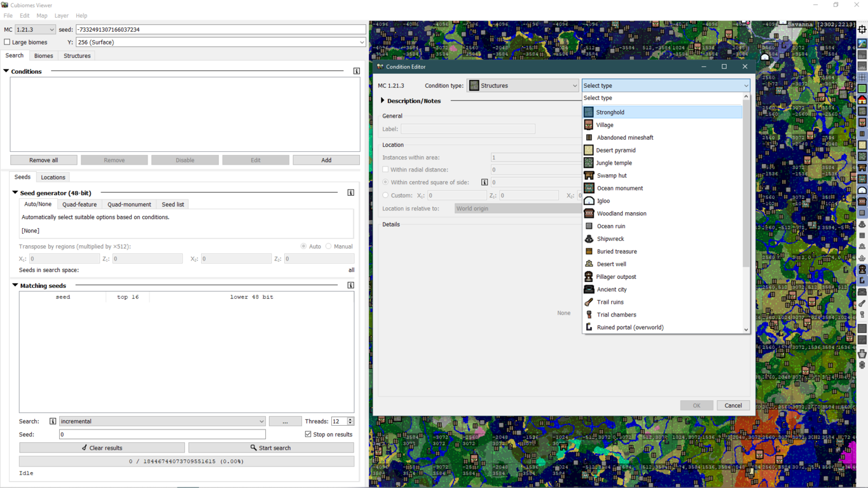The height and width of the screenshot is (488, 868).
Task: Open the Condition type Structures dropdown
Action: coord(523,86)
